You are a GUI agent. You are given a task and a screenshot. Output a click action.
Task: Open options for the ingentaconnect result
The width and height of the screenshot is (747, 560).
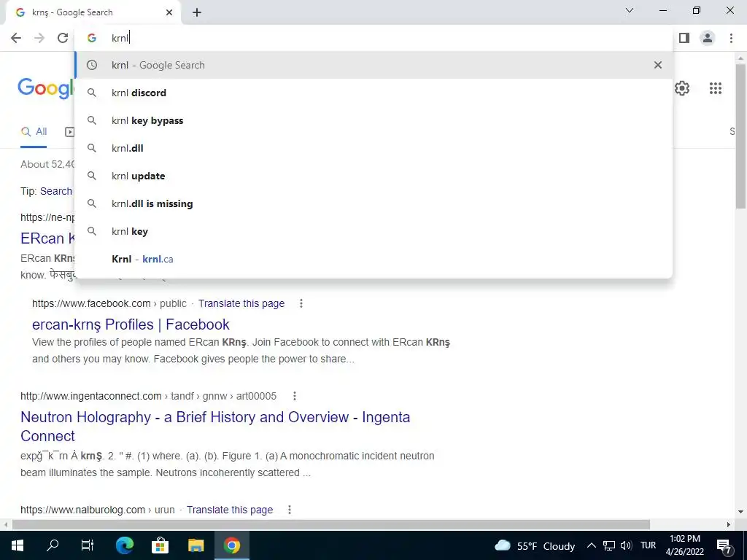[295, 396]
